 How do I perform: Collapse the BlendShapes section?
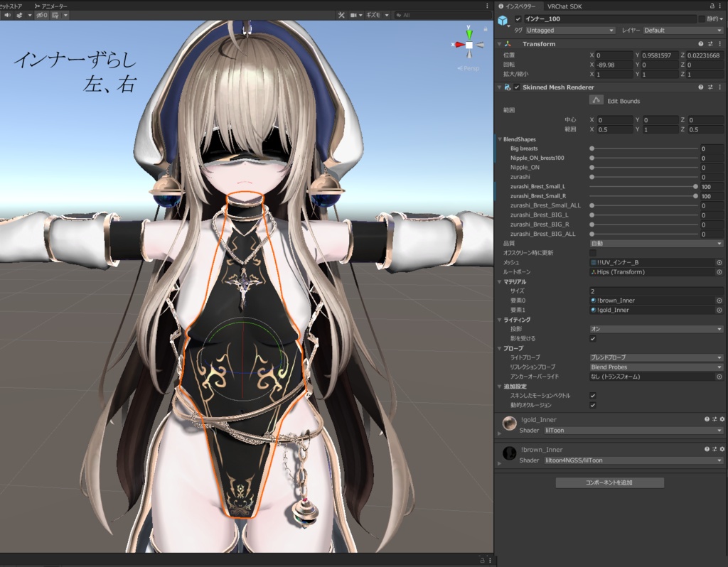point(500,139)
